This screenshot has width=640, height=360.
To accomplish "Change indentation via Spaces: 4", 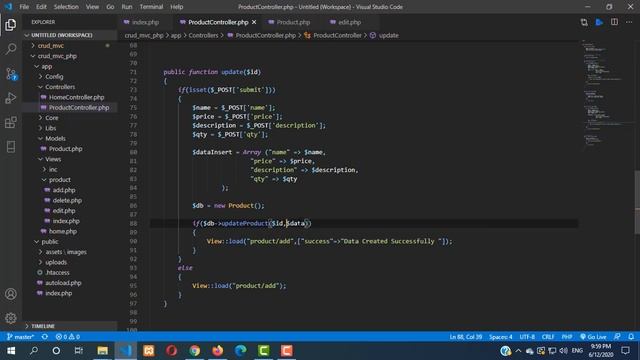I will pos(500,337).
